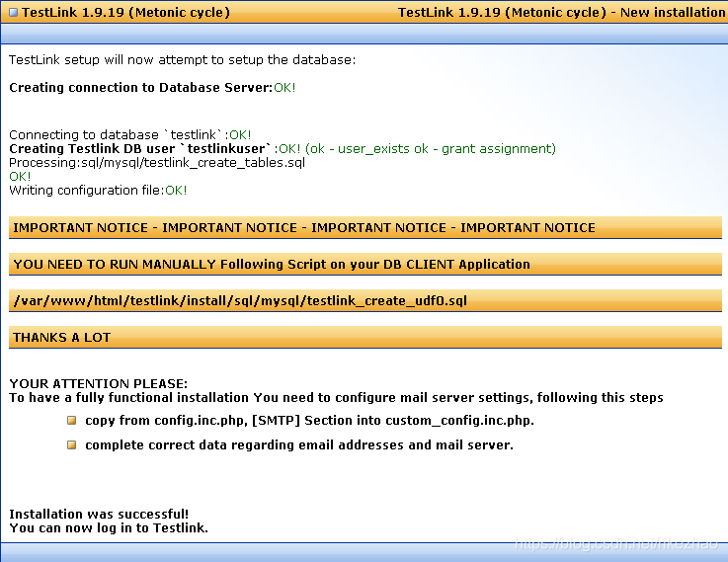This screenshot has height=562, width=728.
Task: Click 'complete correct data regarding email addresses' item text
Action: (x=299, y=445)
